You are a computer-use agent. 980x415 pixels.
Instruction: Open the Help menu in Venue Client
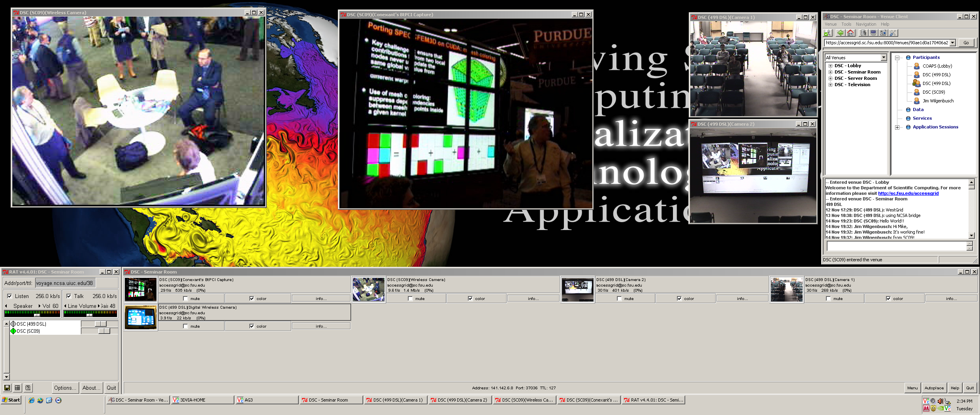(885, 24)
